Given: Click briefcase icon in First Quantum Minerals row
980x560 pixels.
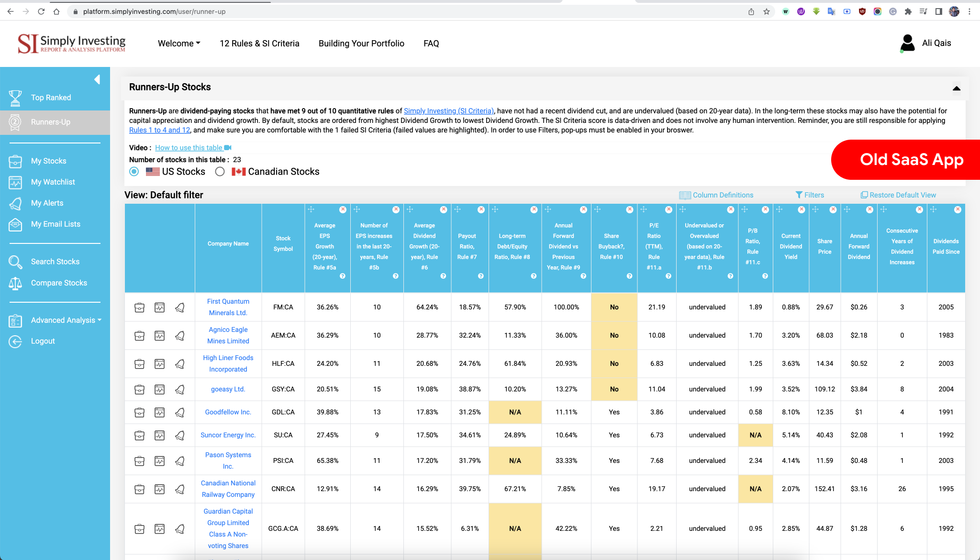Looking at the screenshot, I should click(x=139, y=307).
